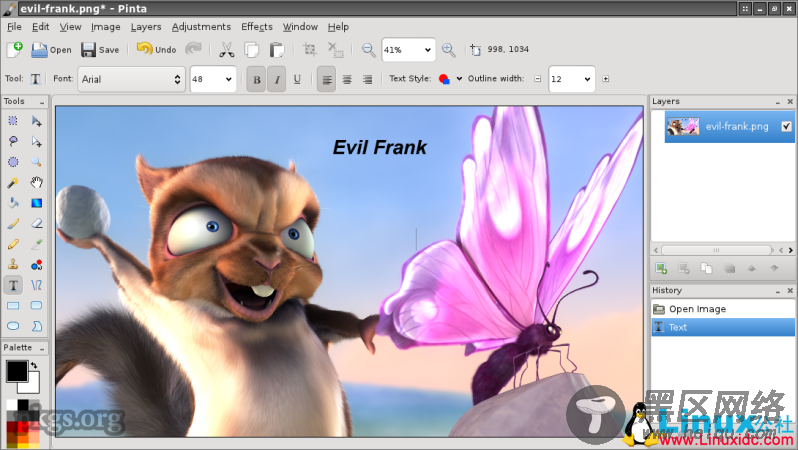798x450 pixels.
Task: Click the Undo button
Action: pos(156,49)
